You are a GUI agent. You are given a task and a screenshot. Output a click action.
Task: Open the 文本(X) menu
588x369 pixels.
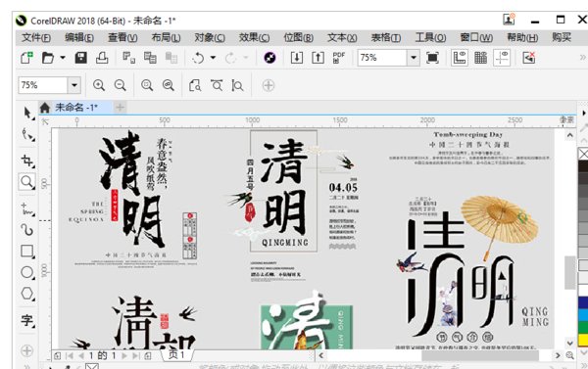click(342, 37)
